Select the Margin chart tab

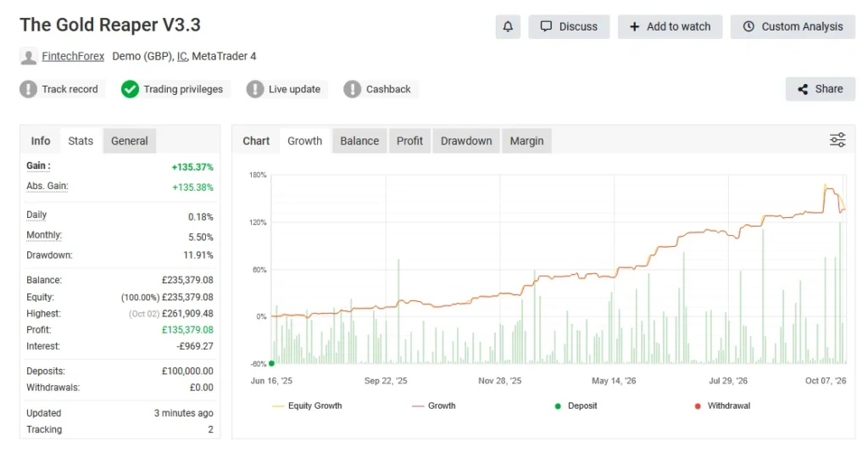pyautogui.click(x=526, y=141)
